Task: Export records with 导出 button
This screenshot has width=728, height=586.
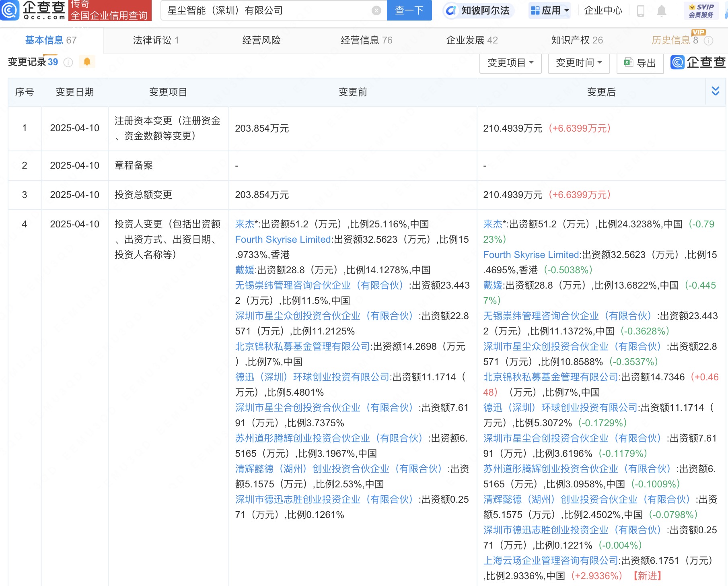Action: click(x=640, y=63)
